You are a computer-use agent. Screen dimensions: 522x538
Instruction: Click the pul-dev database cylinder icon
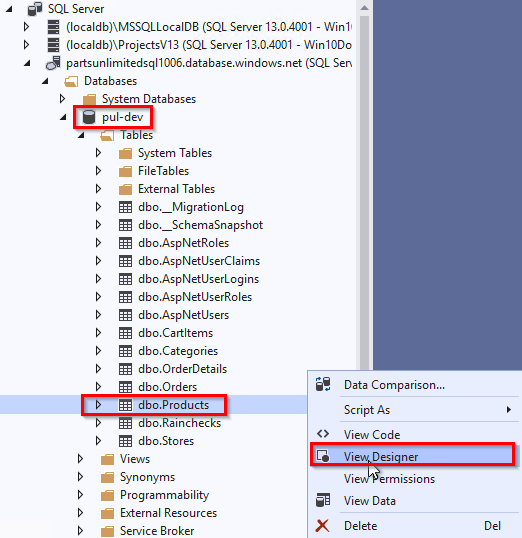89,117
